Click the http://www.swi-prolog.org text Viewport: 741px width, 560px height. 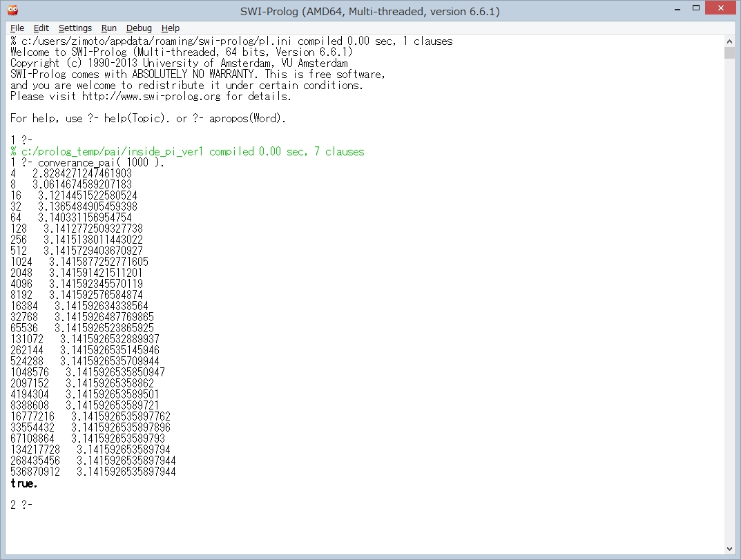pyautogui.click(x=151, y=97)
